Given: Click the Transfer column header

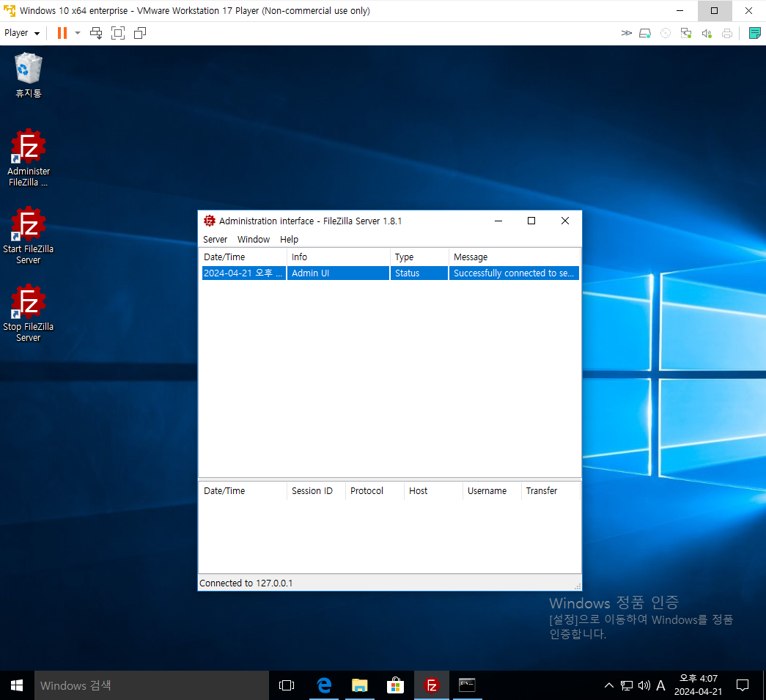Looking at the screenshot, I should 550,491.
